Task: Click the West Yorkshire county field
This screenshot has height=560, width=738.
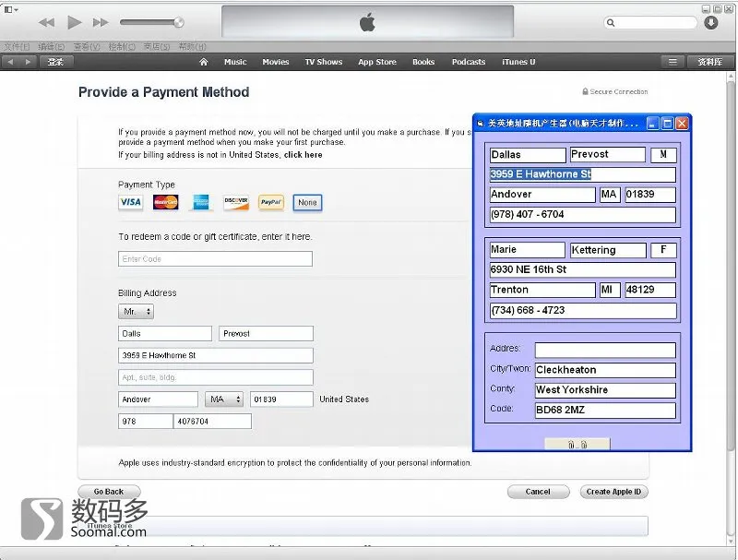Action: click(x=605, y=390)
